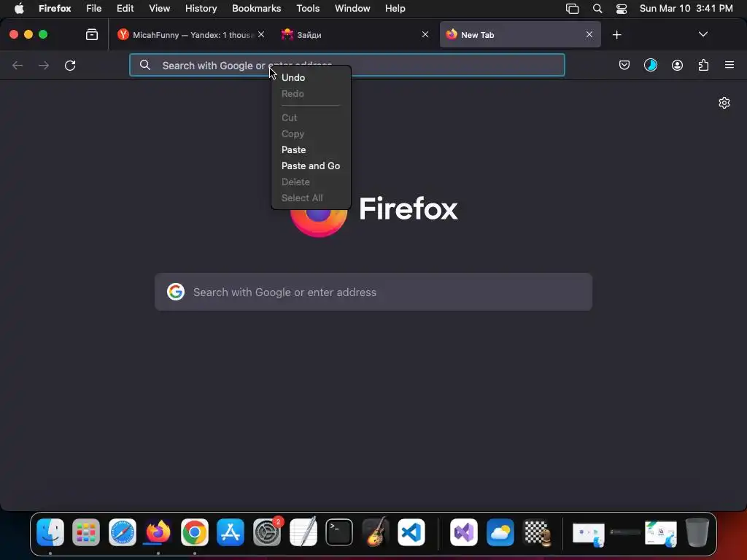The height and width of the screenshot is (560, 747).
Task: Click the date and time in menu bar
Action: 686,8
